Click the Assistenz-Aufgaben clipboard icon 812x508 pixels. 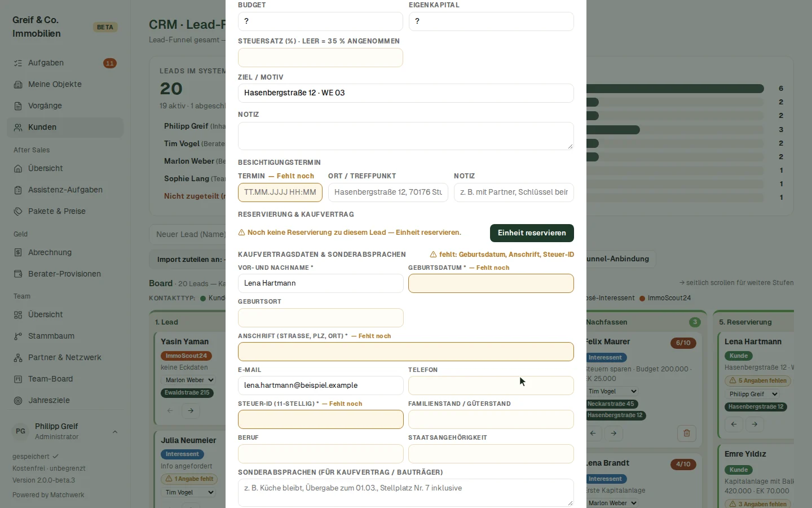18,190
